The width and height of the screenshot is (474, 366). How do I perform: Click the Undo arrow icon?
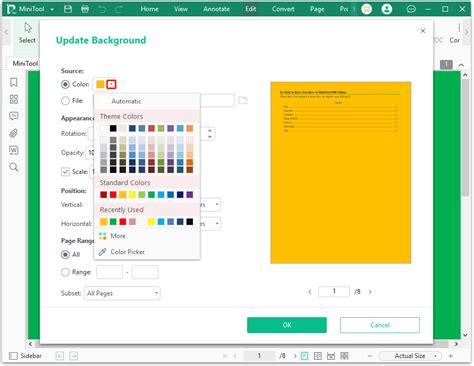coord(102,9)
